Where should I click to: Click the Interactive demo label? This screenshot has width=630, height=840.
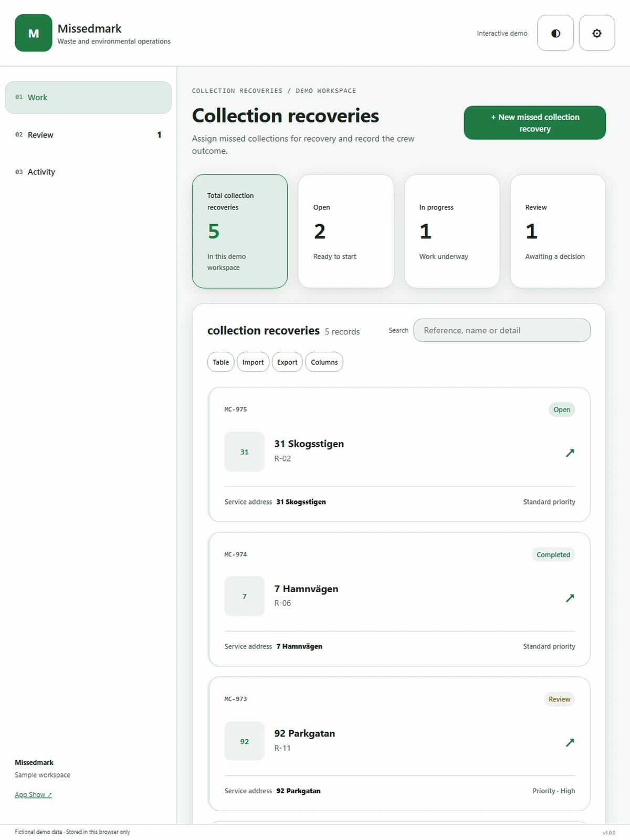point(502,33)
